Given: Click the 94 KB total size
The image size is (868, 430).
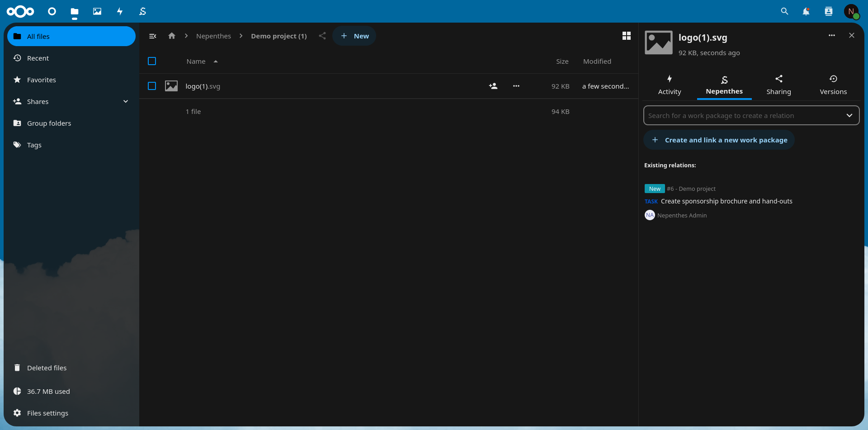Looking at the screenshot, I should click(561, 112).
